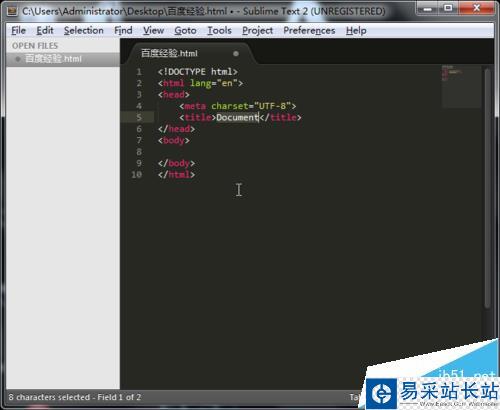Click the closing </head> tag

tap(176, 129)
